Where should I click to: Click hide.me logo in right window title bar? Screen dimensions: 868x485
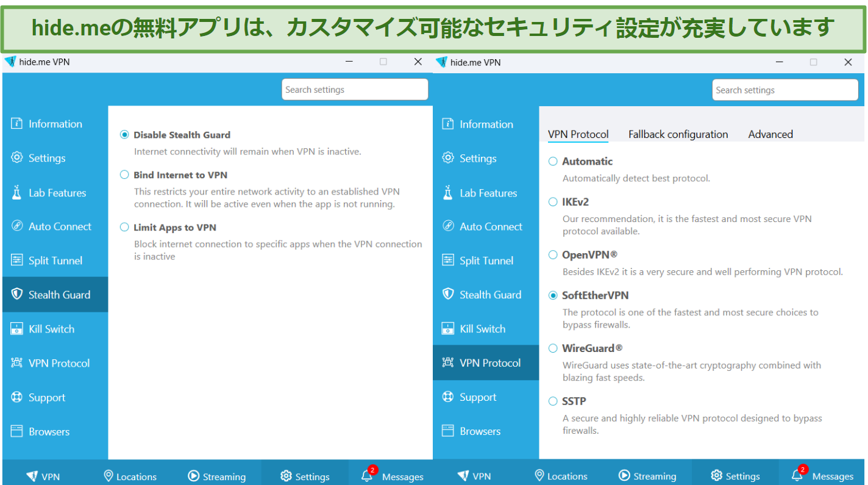pyautogui.click(x=441, y=62)
